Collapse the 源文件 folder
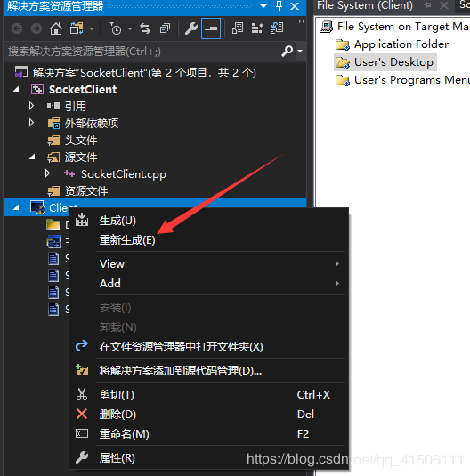This screenshot has width=470, height=476. [32, 157]
